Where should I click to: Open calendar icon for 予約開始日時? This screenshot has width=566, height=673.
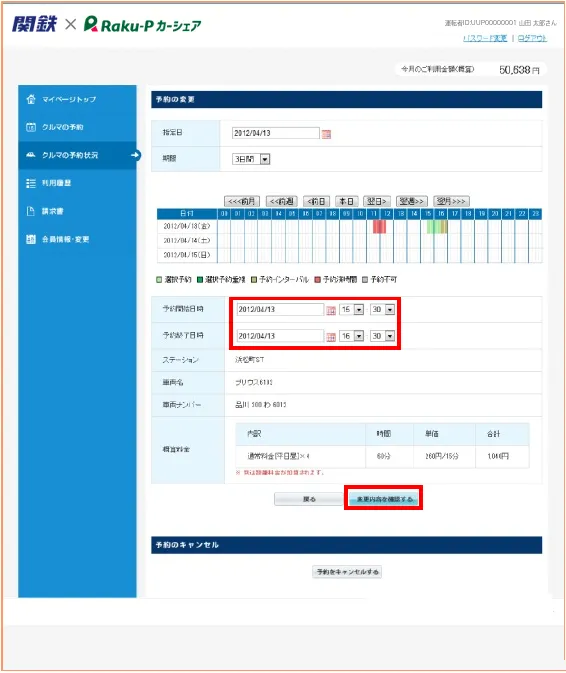[x=331, y=310]
